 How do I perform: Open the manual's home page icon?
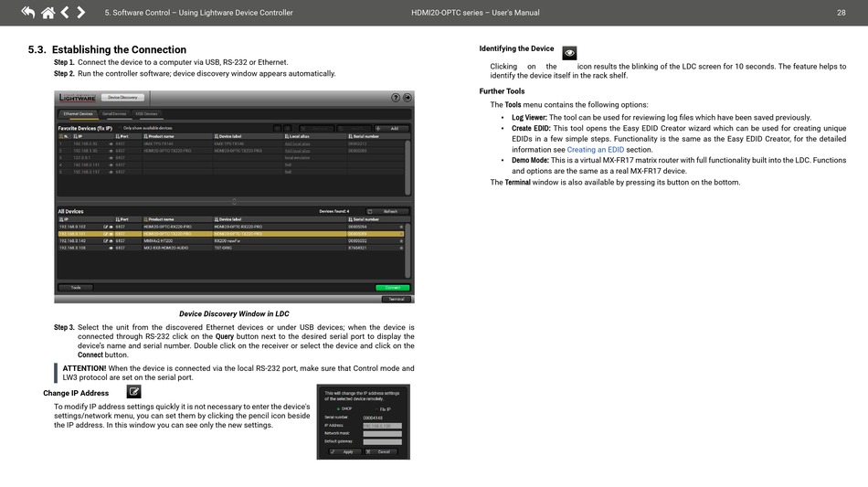[x=48, y=12]
